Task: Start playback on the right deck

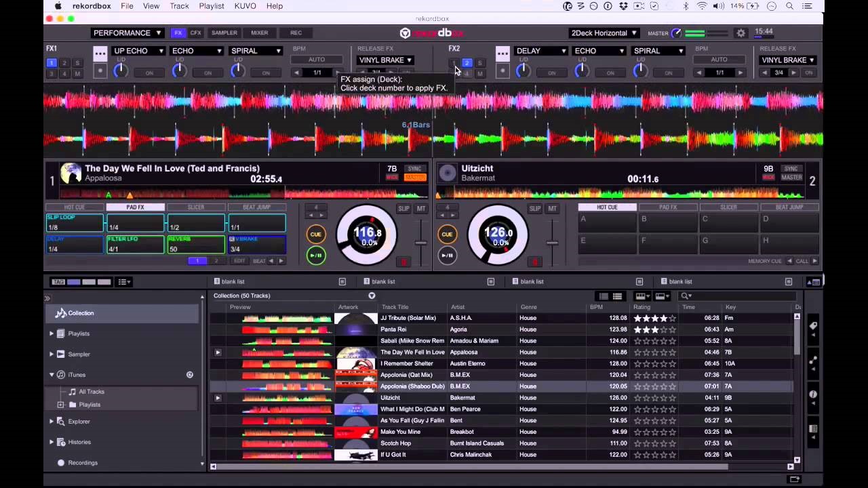Action: click(x=447, y=256)
